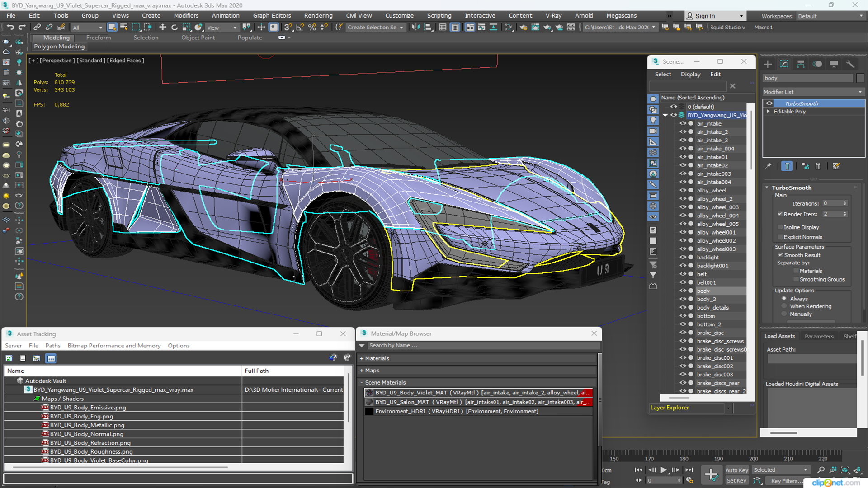
Task: Enable Separate by Materials checkbox
Action: 796,271
